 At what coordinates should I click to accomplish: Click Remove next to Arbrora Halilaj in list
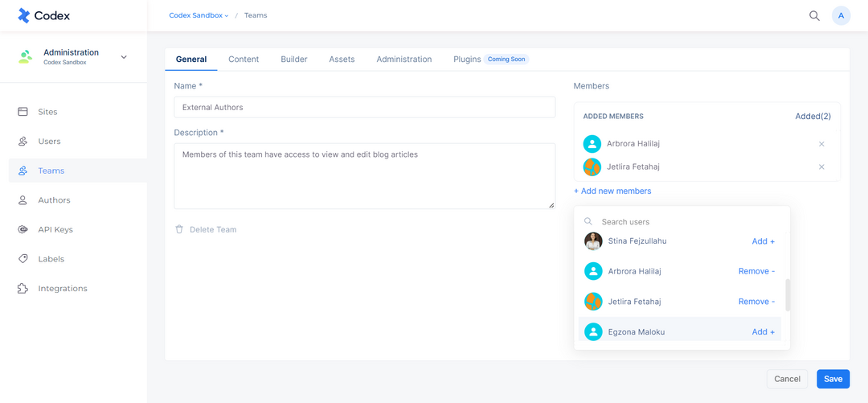[756, 272]
